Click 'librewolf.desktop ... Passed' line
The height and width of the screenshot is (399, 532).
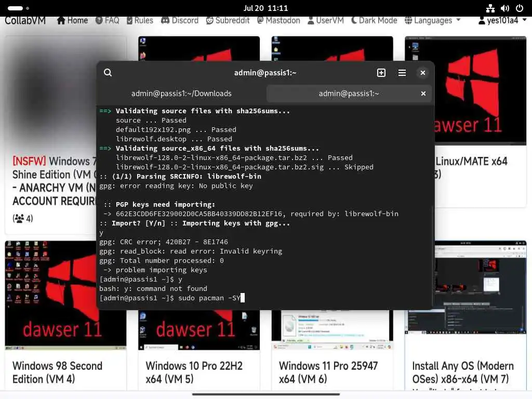coord(174,139)
